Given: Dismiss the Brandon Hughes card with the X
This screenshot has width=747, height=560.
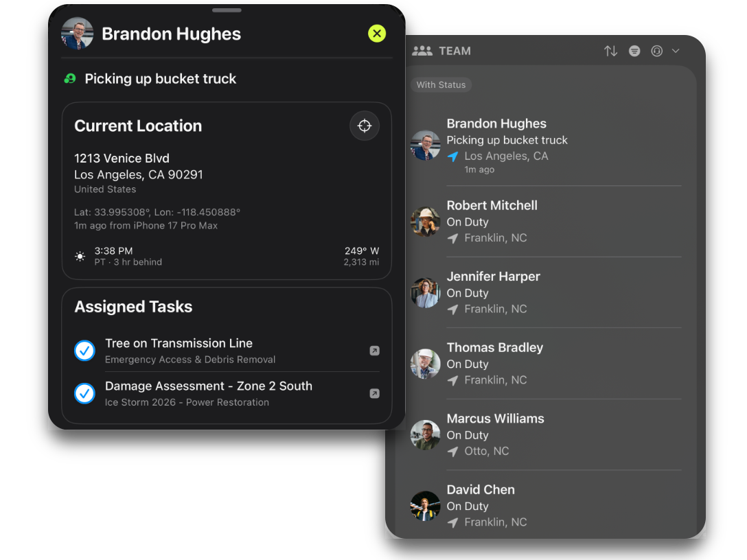Looking at the screenshot, I should point(376,33).
